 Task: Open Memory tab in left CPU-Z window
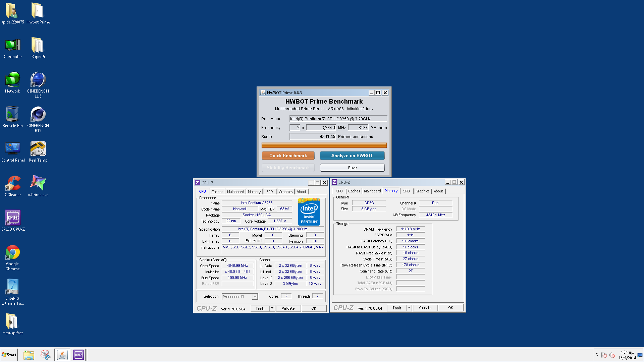coord(254,192)
